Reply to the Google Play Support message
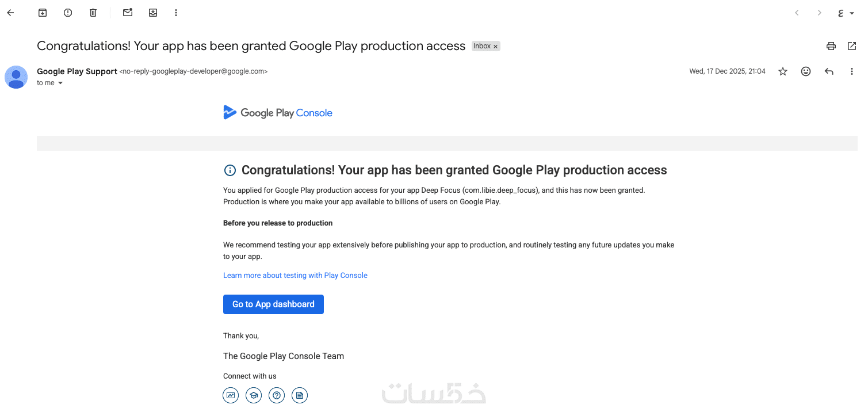 (829, 71)
